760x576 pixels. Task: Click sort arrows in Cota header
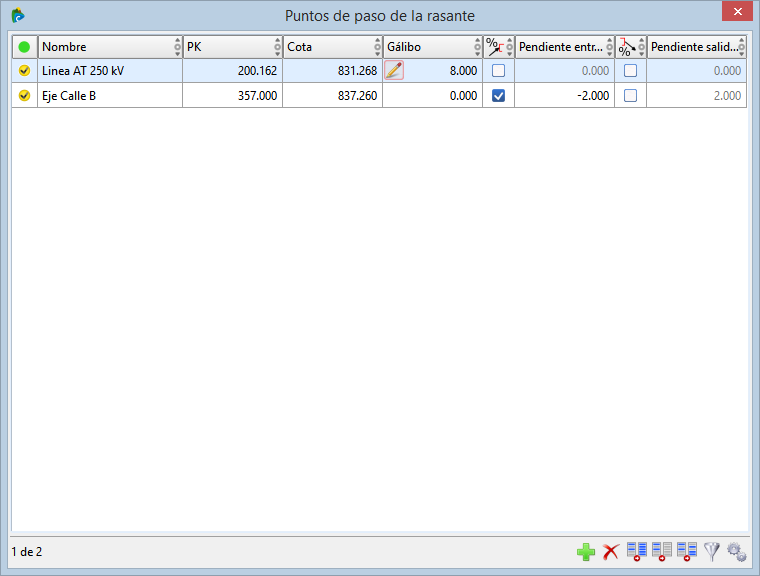(378, 47)
